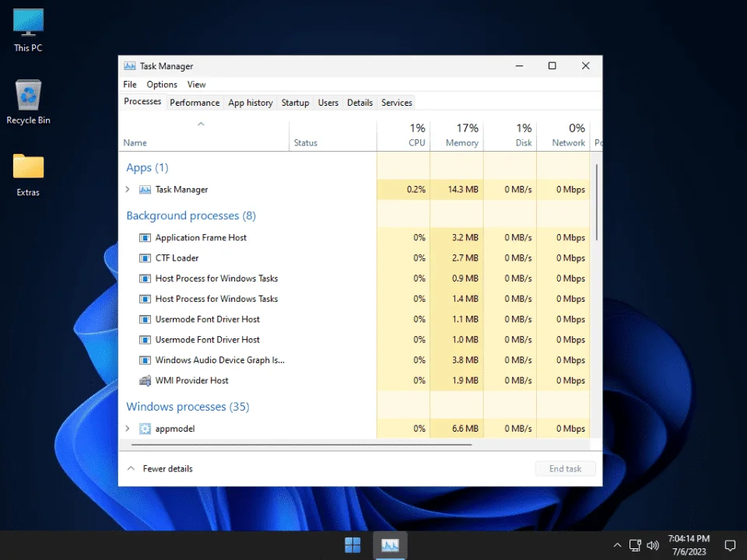
Task: Minimize the Task Manager window
Action: [519, 66]
